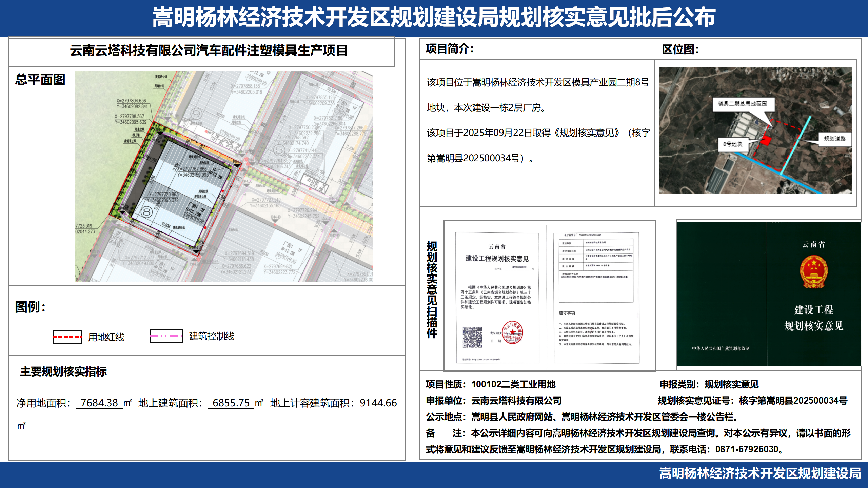Click the 7684.38 net land area value

click(99, 403)
